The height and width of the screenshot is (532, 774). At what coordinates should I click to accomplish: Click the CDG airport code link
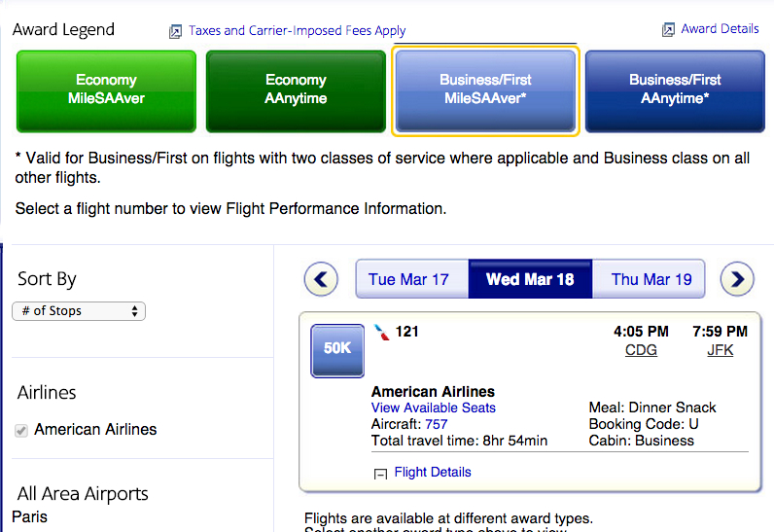641,350
